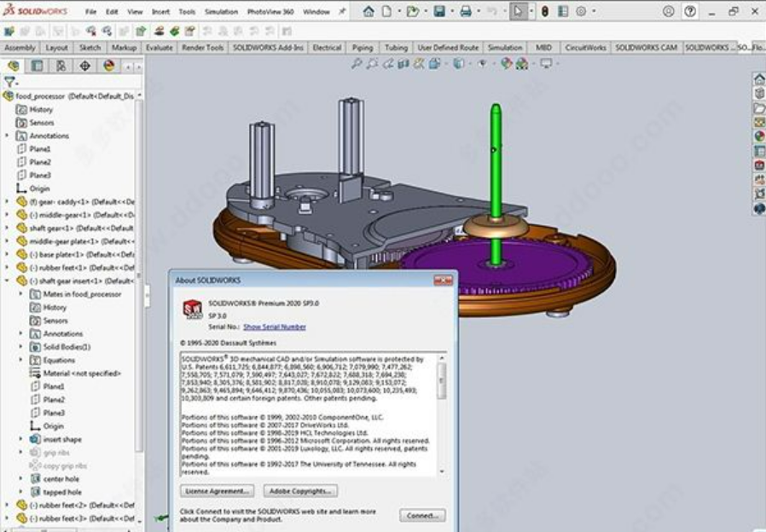
Task: Click the License Agreement button
Action: click(x=218, y=491)
